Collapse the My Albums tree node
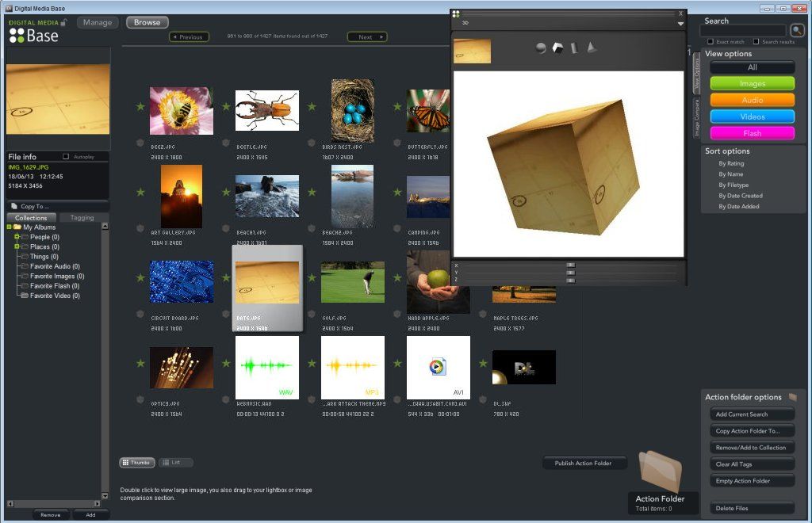The width and height of the screenshot is (812, 523). click(x=8, y=227)
